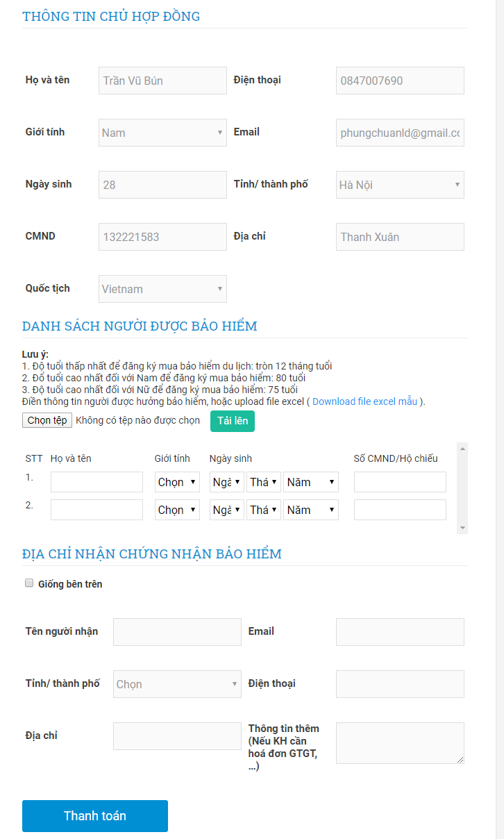Expand the Quốc tịch dropdown

[162, 288]
